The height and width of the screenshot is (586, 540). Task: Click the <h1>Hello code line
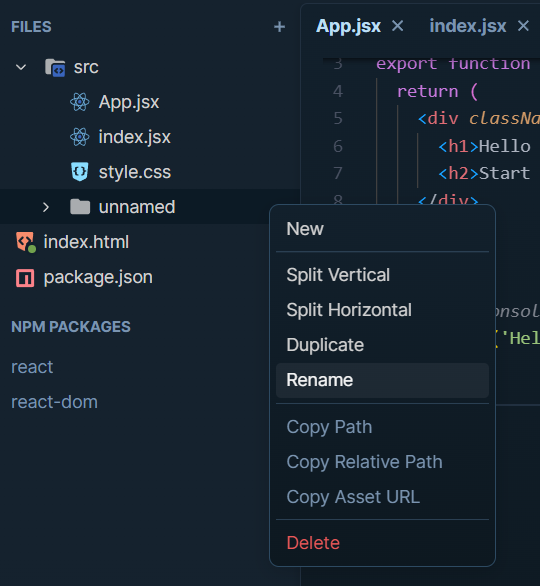click(x=484, y=146)
